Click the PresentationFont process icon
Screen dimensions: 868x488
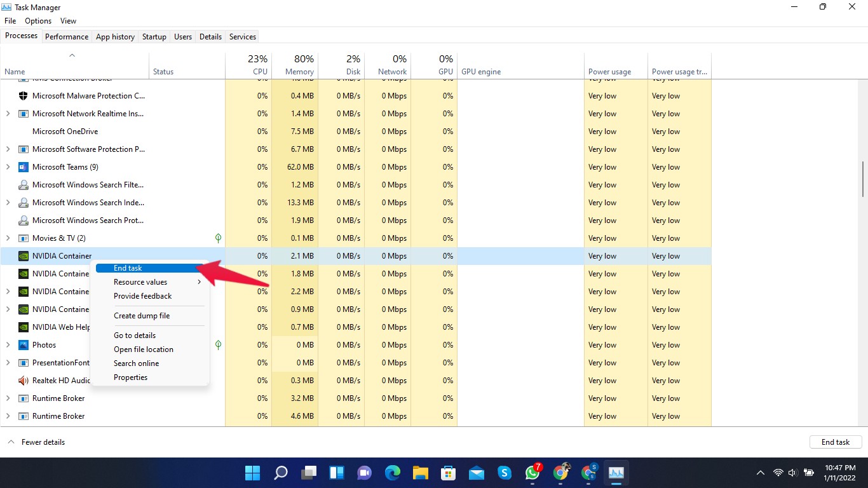pyautogui.click(x=24, y=363)
